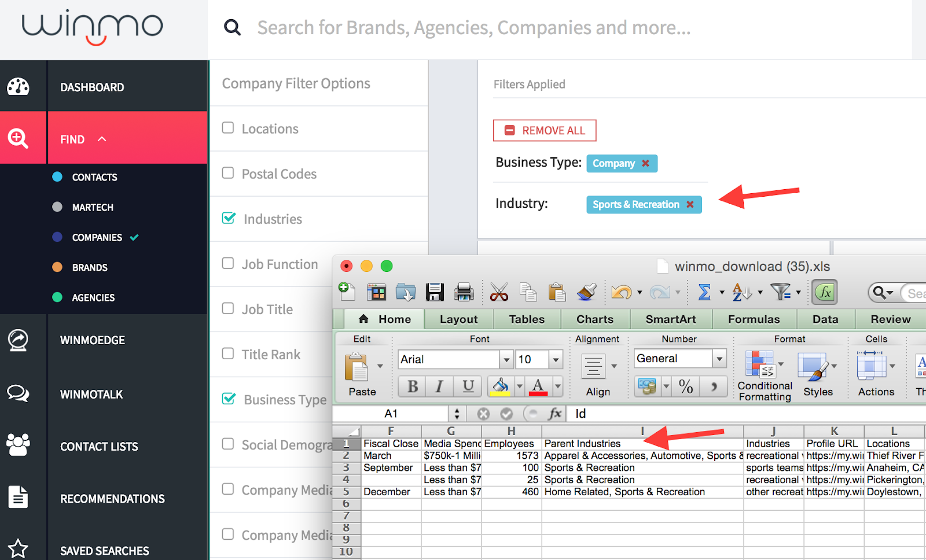This screenshot has height=560, width=926.
Task: Collapse the FIND menu chevron
Action: pos(102,139)
